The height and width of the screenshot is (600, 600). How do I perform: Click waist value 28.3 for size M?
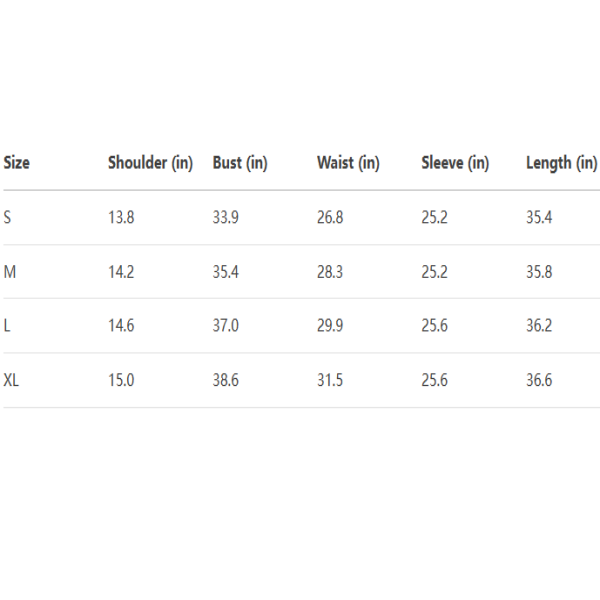(x=330, y=272)
